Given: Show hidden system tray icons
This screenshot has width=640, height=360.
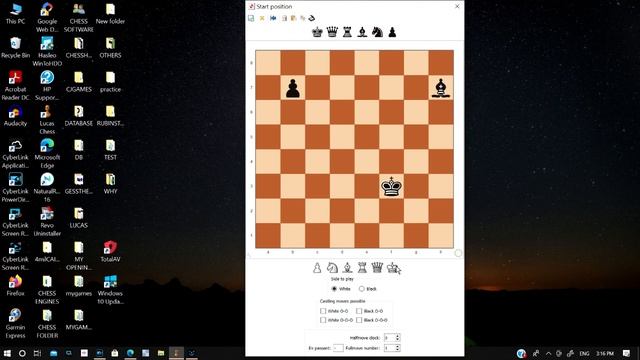Looking at the screenshot, I should click(x=548, y=353).
